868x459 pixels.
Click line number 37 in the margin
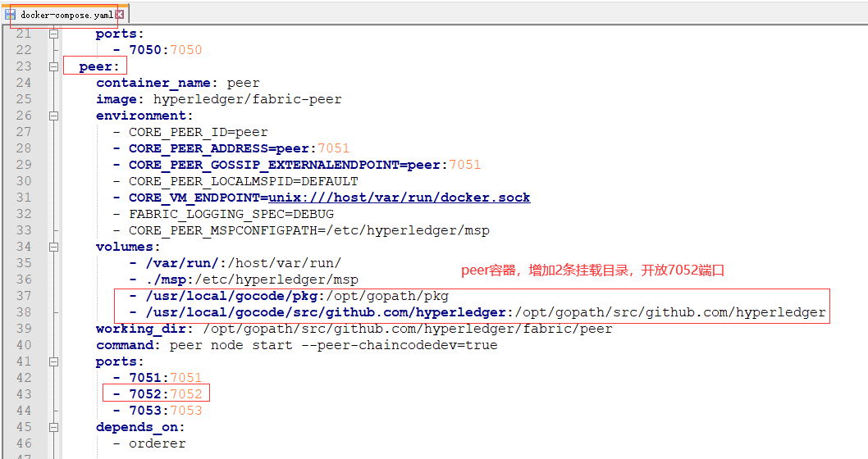[24, 296]
